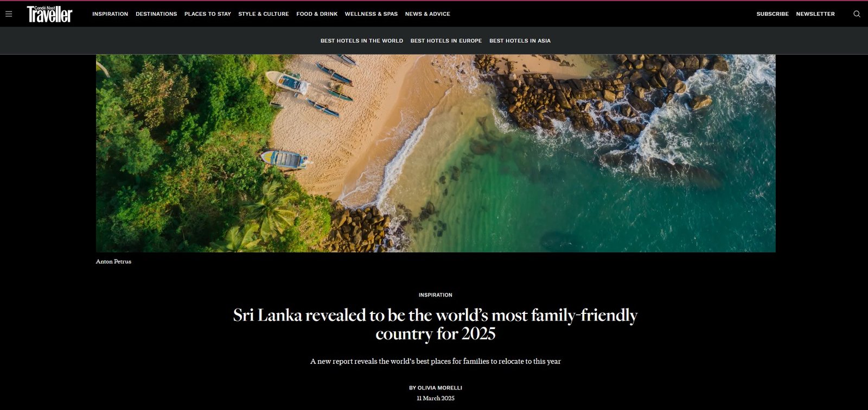Click the Sri Lanka beach hero image
Image resolution: width=868 pixels, height=410 pixels.
pos(436,153)
